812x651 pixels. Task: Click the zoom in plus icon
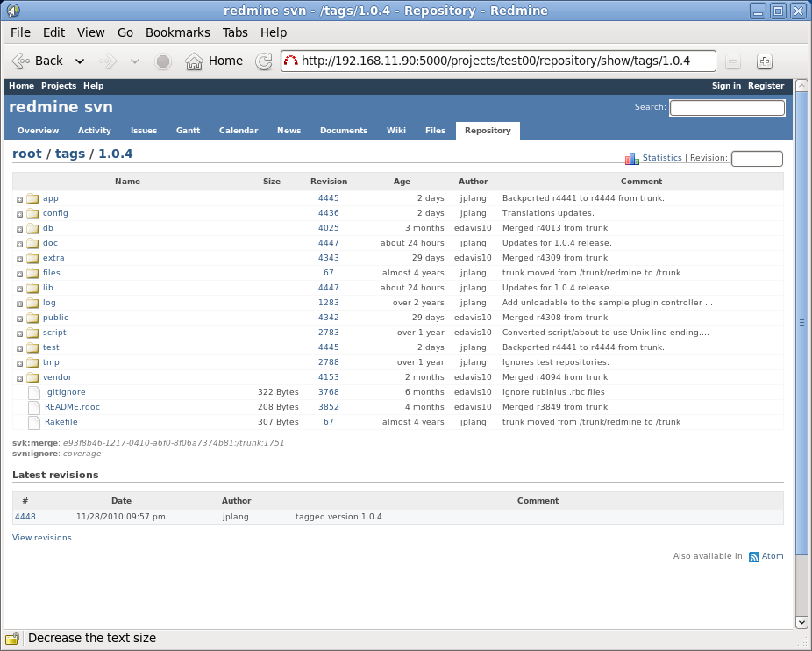point(765,61)
